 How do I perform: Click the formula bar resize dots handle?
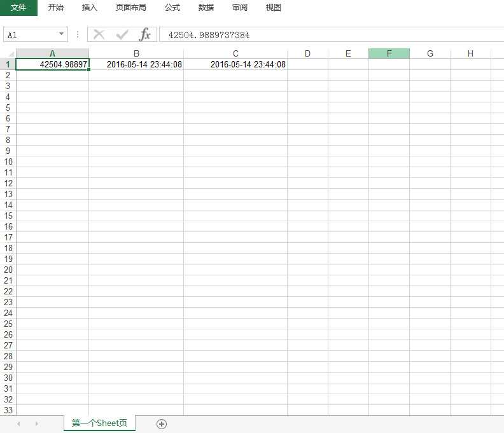pos(78,34)
